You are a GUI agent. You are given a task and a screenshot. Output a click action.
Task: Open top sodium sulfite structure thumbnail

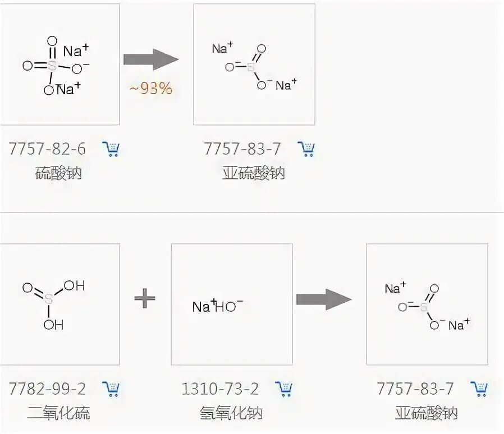(x=254, y=64)
